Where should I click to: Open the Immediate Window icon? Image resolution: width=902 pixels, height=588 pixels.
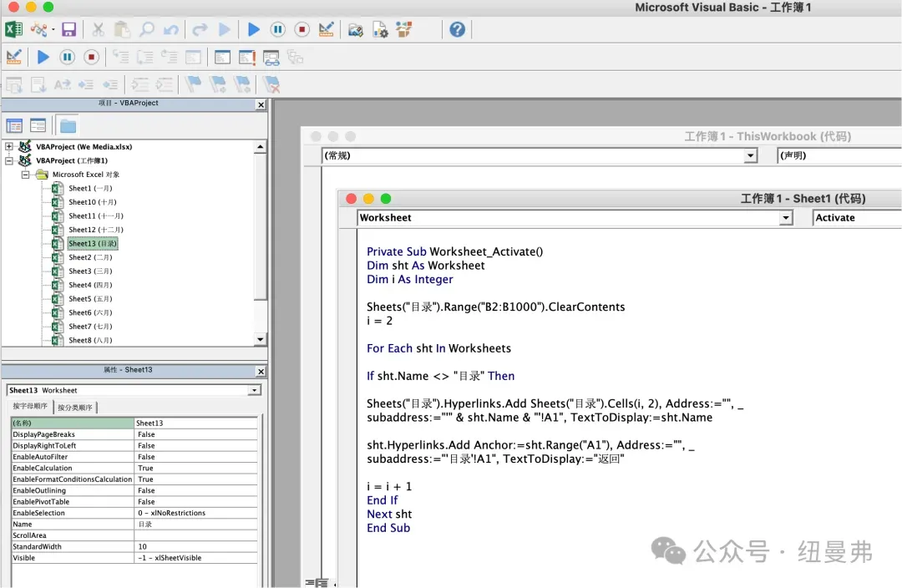[x=222, y=57]
